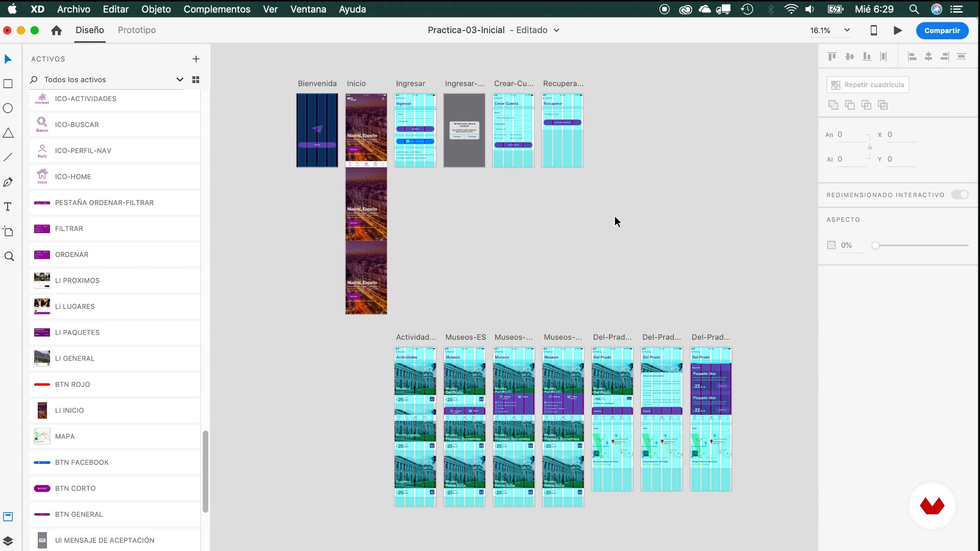Screen dimensions: 980x551
Task: Select the UI MENSAJE DE ACEPTACIÓN asset
Action: (115, 540)
